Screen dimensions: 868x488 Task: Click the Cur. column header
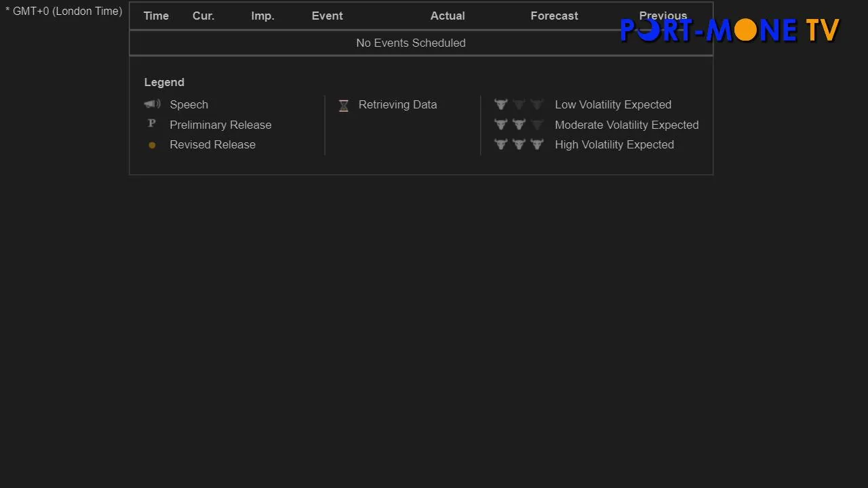click(203, 16)
